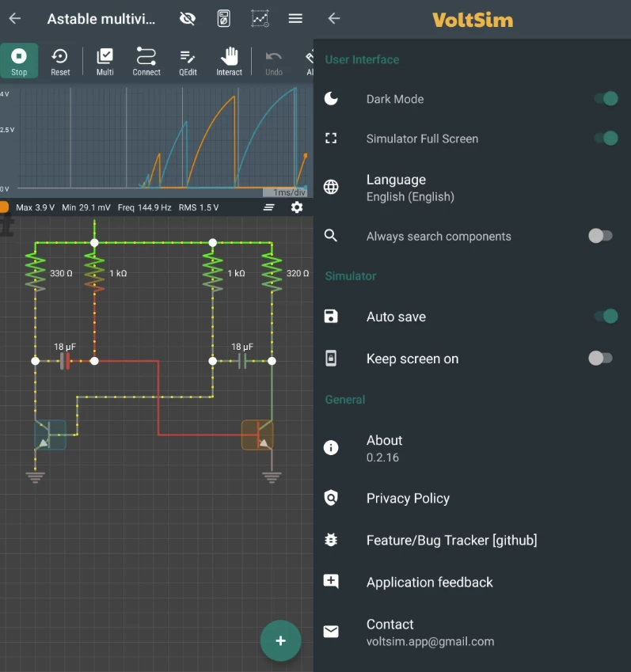Open the multimeter icon in header
This screenshot has height=672, width=631.
click(x=224, y=18)
